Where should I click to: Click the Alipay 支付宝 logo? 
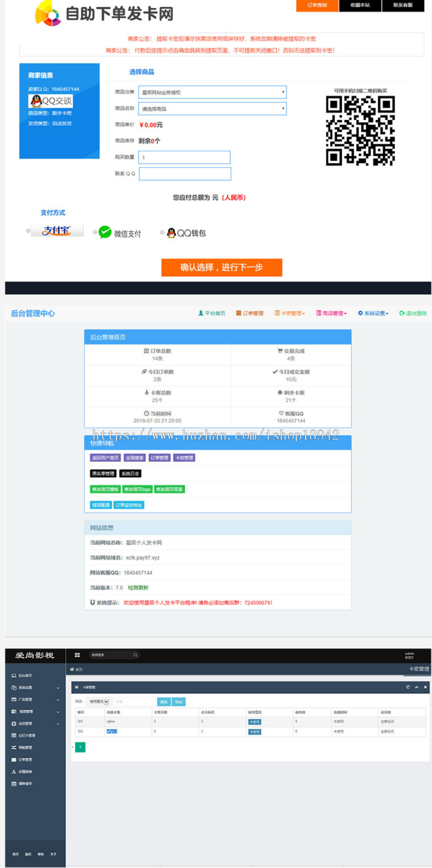coord(57,231)
